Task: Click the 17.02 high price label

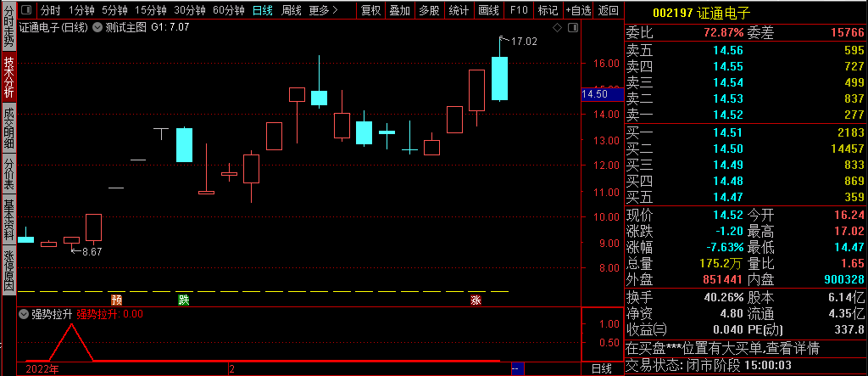Action: click(x=524, y=41)
